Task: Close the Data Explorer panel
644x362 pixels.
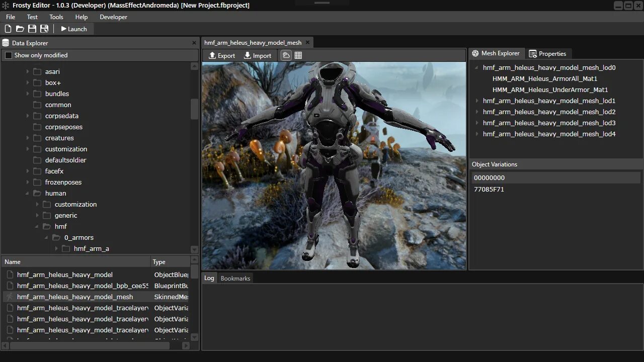Action: pyautogui.click(x=194, y=43)
